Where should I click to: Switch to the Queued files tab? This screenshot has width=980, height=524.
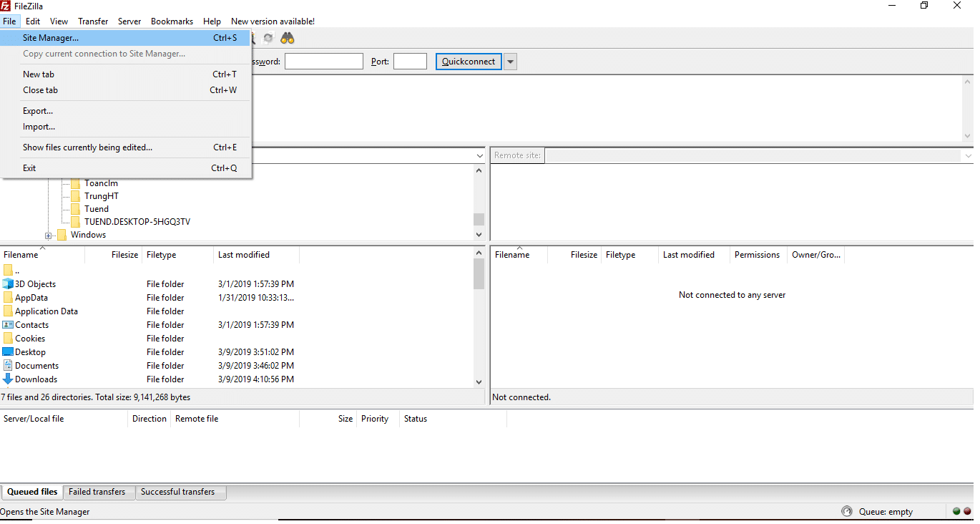point(32,492)
